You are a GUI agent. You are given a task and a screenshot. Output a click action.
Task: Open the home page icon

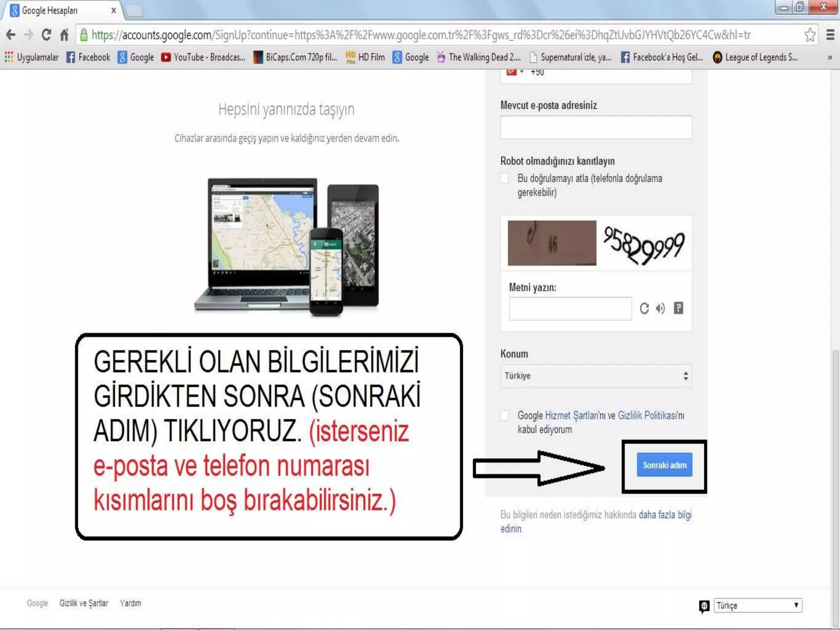click(64, 35)
